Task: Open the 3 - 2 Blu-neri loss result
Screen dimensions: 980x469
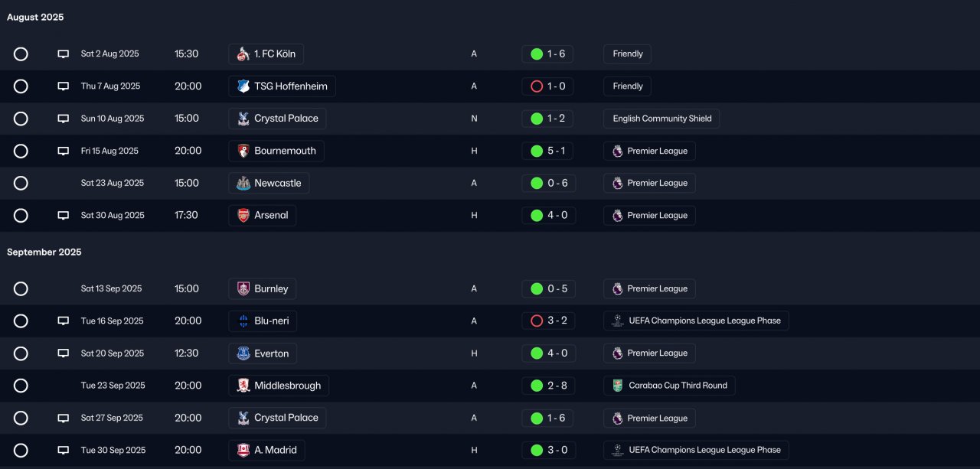Action: click(548, 321)
